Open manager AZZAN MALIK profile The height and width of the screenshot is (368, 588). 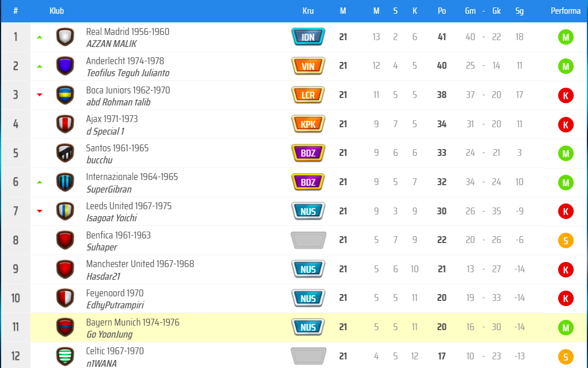click(x=111, y=44)
